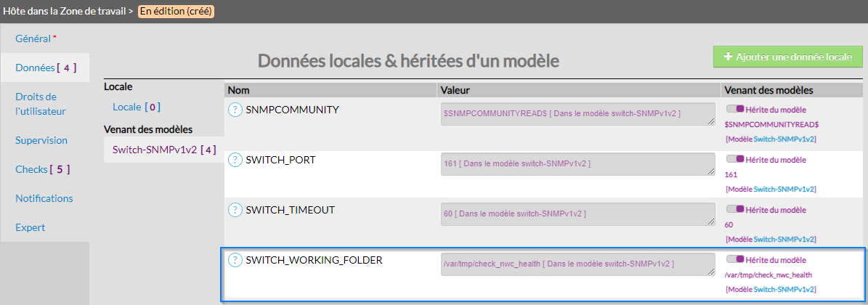The height and width of the screenshot is (305, 868).
Task: Select Switch-SNMPv1v2 model filter
Action: tap(163, 150)
